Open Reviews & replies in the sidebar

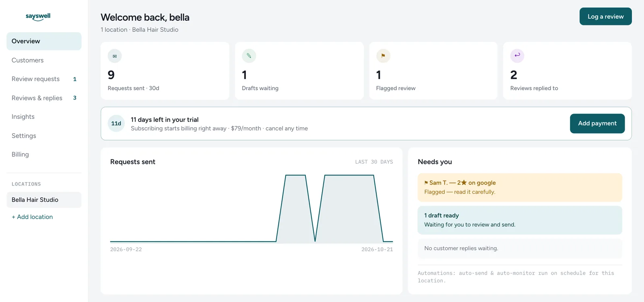click(44, 98)
